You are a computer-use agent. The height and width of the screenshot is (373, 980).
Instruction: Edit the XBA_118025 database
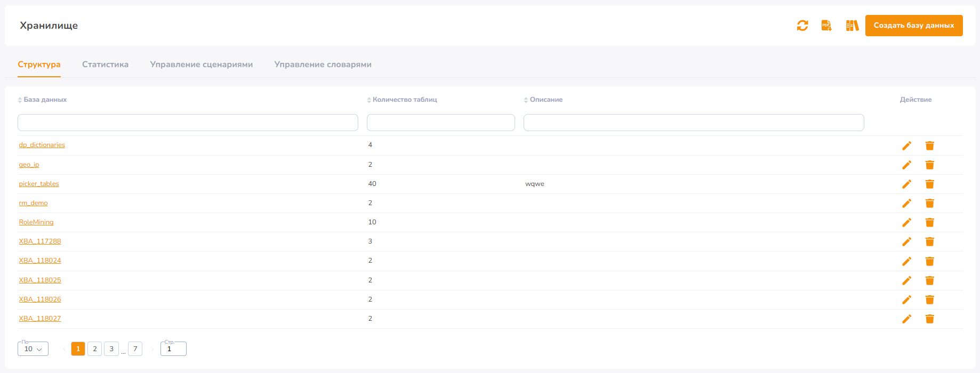tap(906, 280)
